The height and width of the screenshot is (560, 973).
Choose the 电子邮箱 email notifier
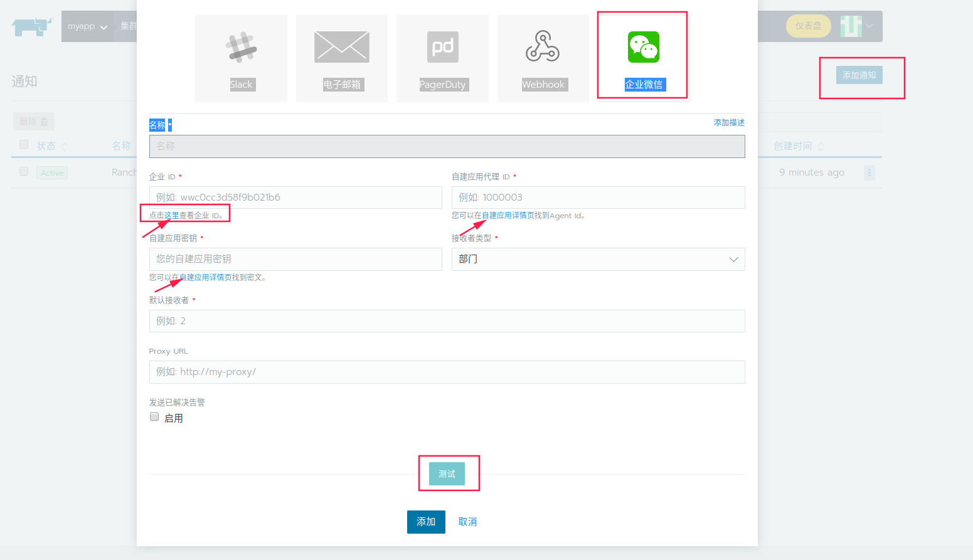(x=342, y=58)
